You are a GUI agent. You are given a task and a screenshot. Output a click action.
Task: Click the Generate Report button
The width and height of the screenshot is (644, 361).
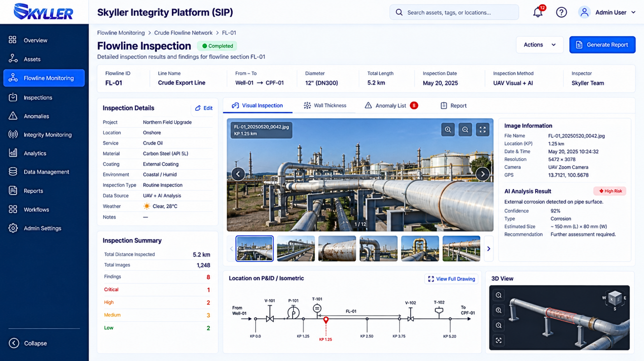coord(602,45)
